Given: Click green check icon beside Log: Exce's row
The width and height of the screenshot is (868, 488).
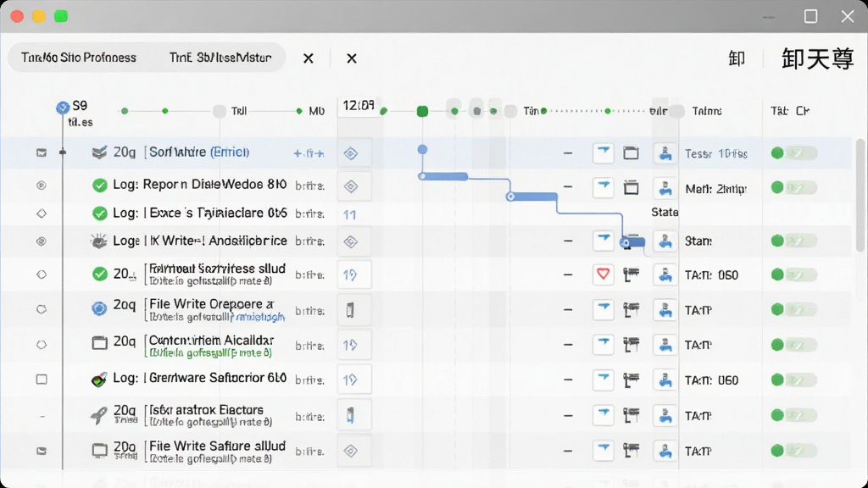Looking at the screenshot, I should (100, 213).
